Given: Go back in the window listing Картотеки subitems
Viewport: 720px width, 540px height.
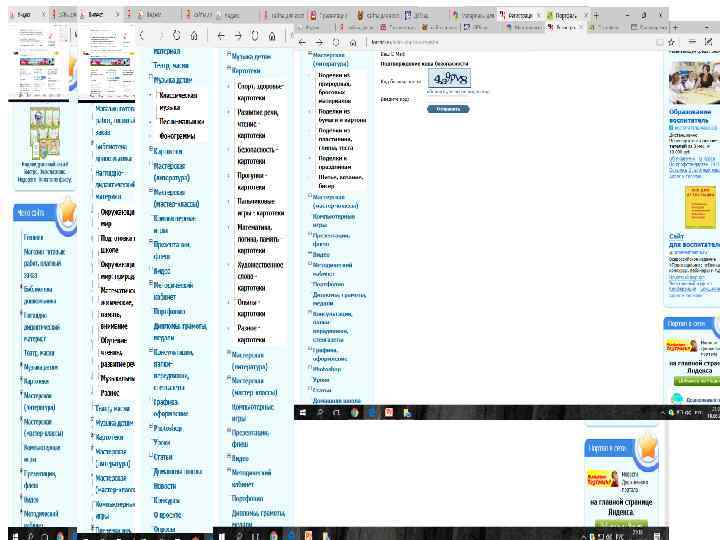Looking at the screenshot, I should (x=221, y=35).
